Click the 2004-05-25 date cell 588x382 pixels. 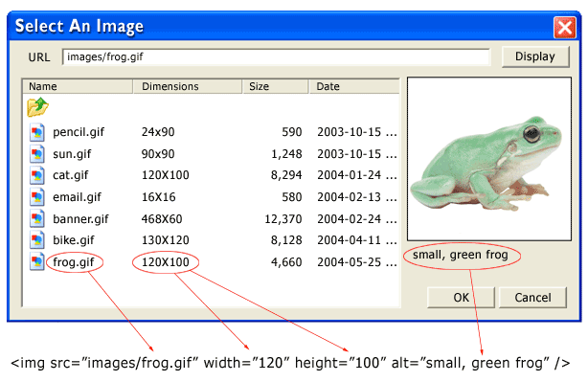pyautogui.click(x=357, y=262)
